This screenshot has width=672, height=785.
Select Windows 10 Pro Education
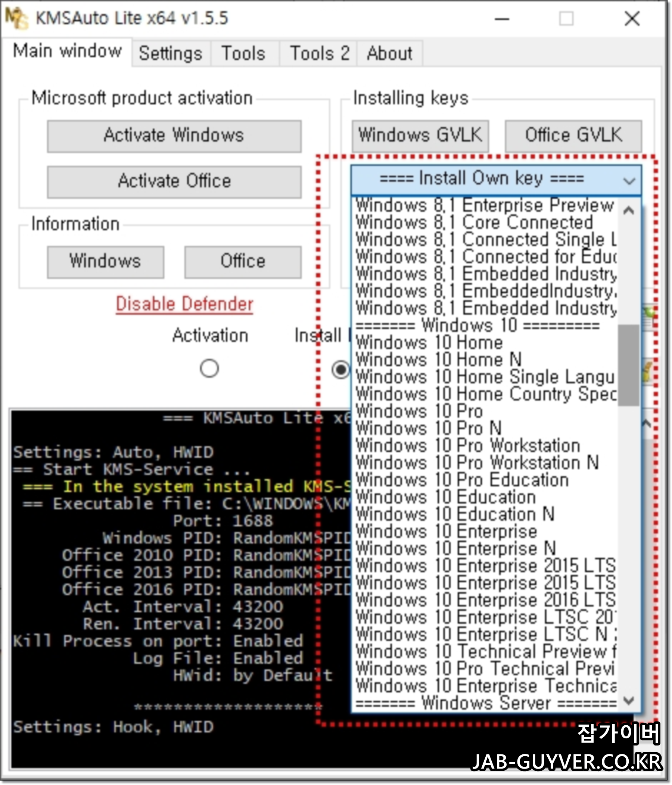click(x=485, y=480)
